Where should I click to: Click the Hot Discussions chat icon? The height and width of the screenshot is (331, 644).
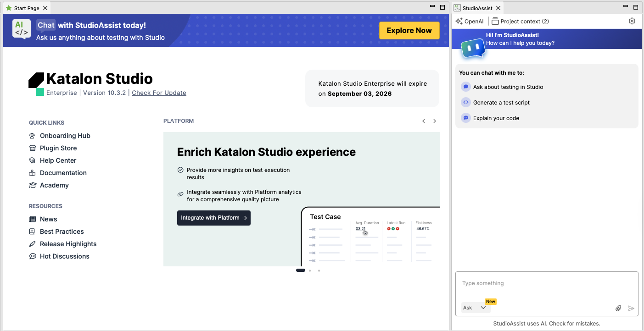pyautogui.click(x=32, y=256)
